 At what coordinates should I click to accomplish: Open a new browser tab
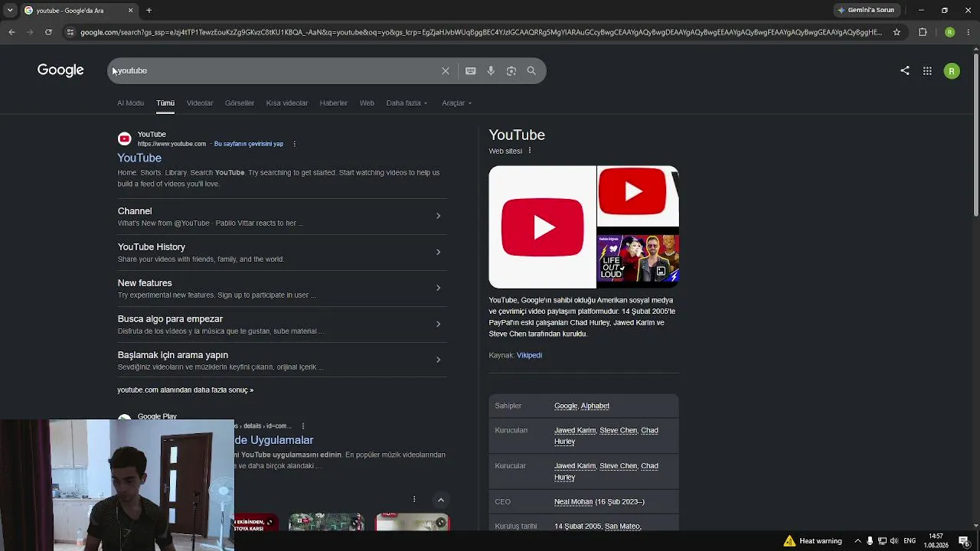click(x=149, y=10)
